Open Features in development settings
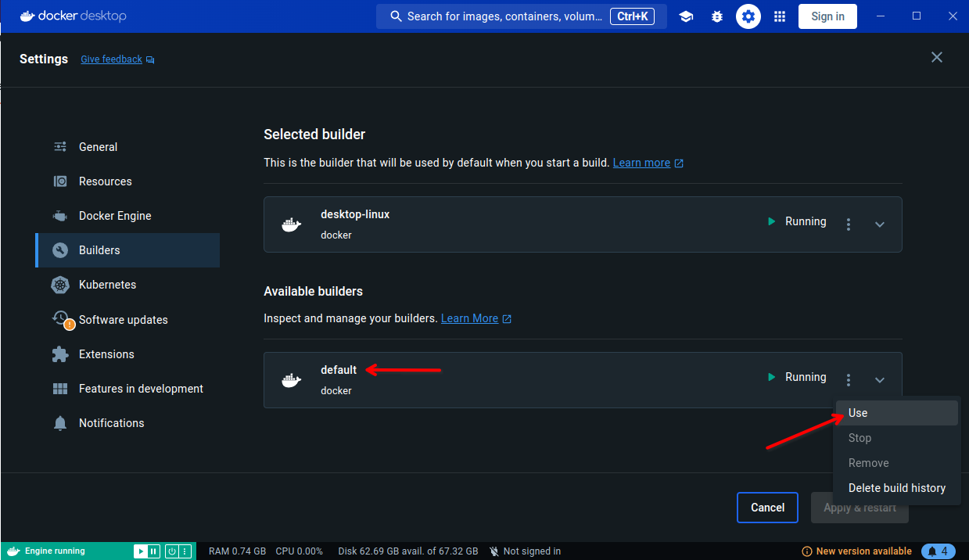 coord(127,389)
